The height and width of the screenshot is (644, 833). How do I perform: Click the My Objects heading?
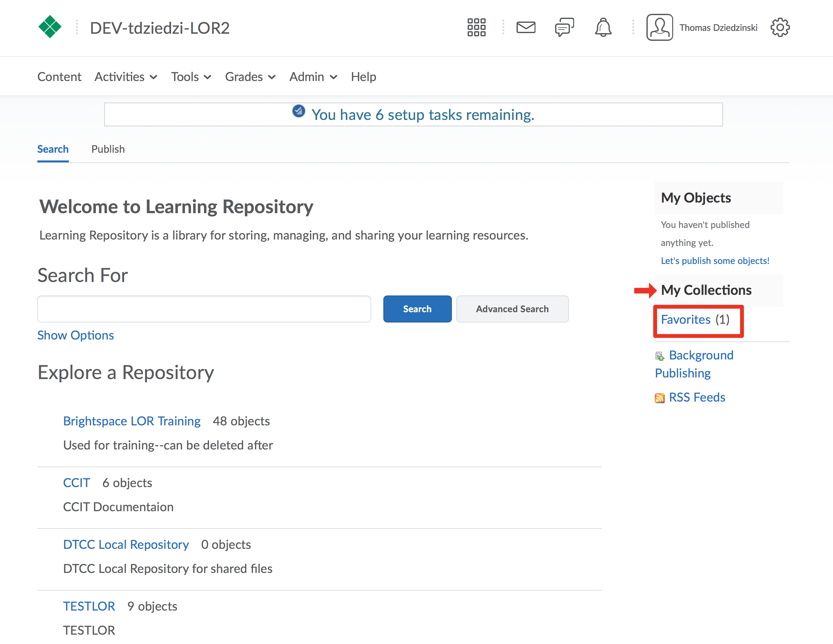tap(696, 198)
